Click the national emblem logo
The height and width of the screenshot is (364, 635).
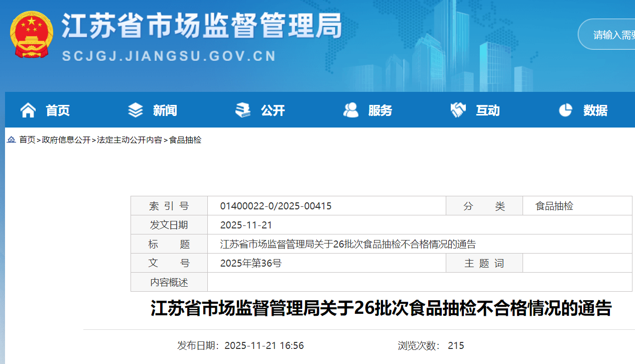pos(31,34)
